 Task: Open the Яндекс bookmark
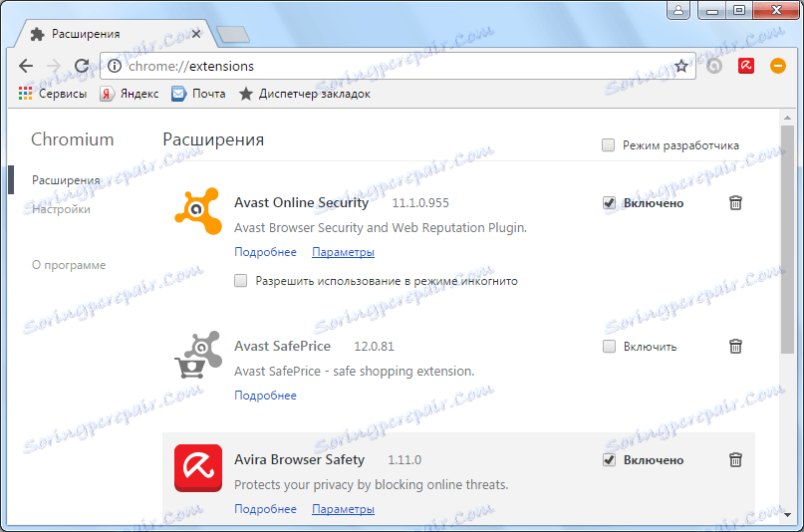click(130, 94)
